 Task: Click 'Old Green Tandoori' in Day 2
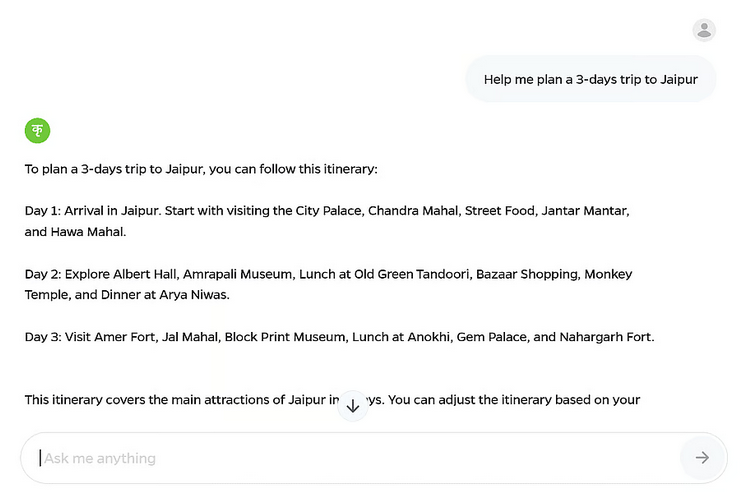click(x=412, y=274)
